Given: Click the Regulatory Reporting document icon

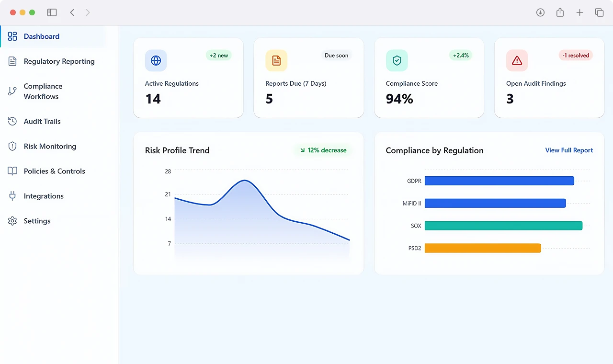Looking at the screenshot, I should pyautogui.click(x=12, y=61).
